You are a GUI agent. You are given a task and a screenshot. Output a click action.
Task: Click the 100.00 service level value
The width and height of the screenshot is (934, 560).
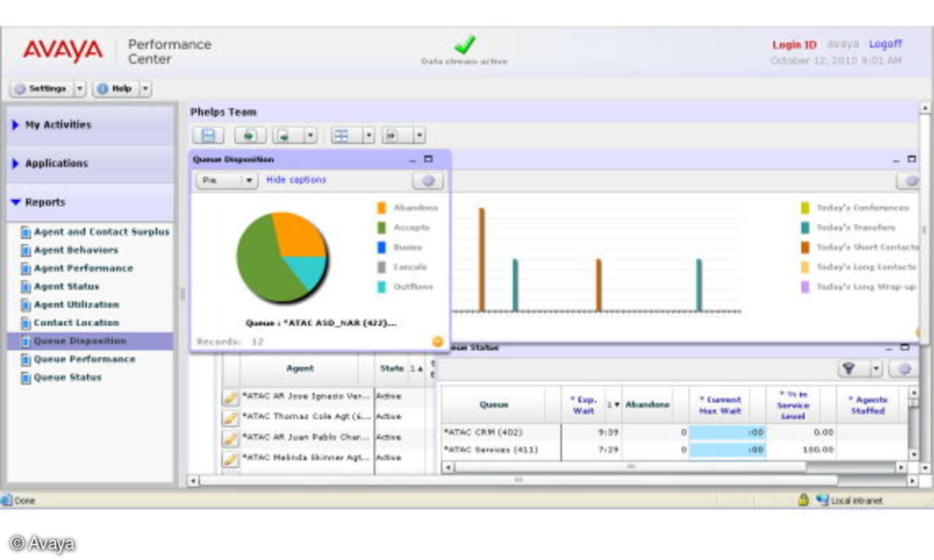(817, 450)
